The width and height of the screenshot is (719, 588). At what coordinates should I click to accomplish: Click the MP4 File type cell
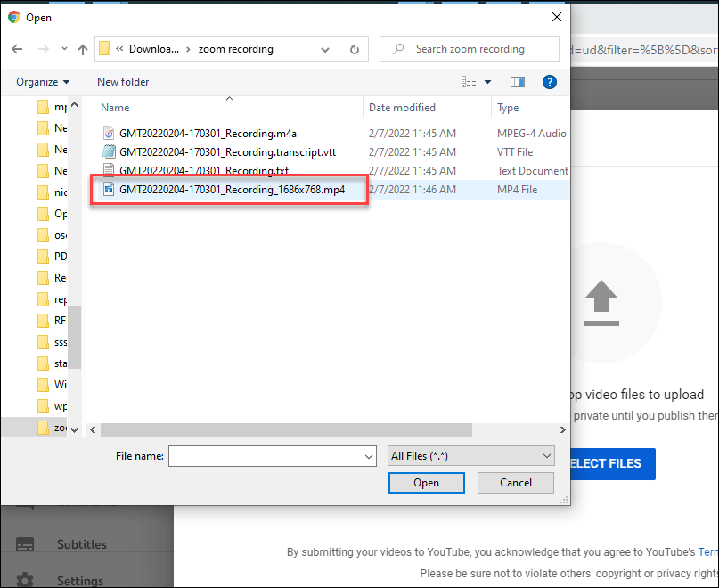[518, 190]
